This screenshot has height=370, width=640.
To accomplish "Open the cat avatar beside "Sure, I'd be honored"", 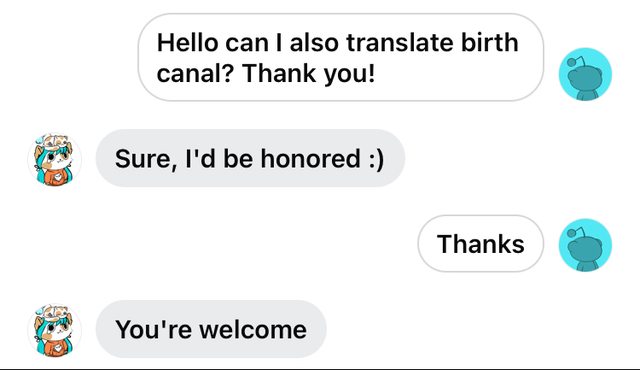I will (54, 160).
